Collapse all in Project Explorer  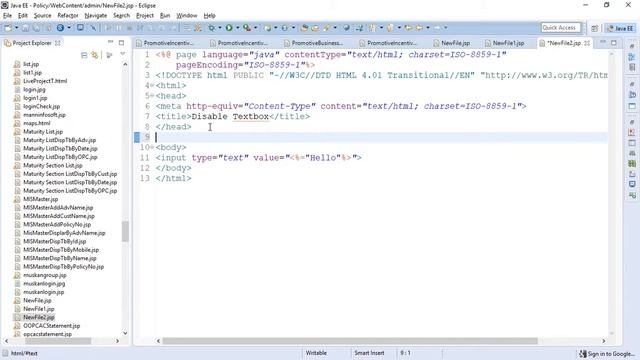(x=84, y=55)
